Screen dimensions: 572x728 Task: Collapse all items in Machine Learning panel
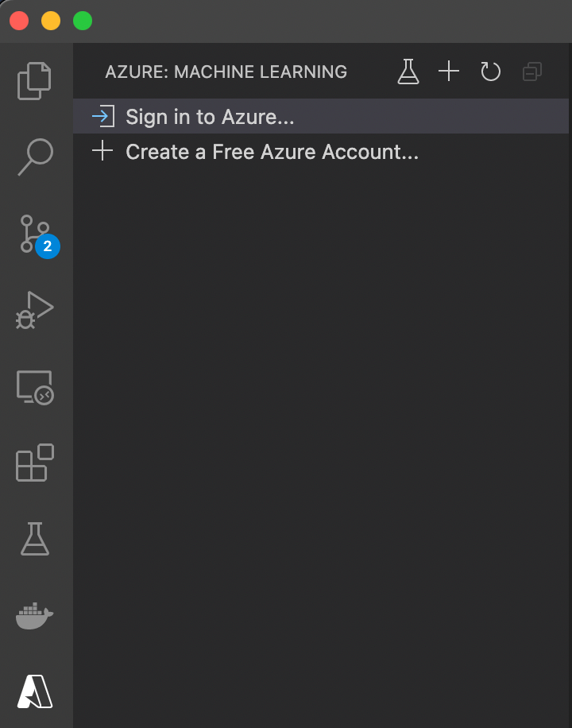pos(532,72)
